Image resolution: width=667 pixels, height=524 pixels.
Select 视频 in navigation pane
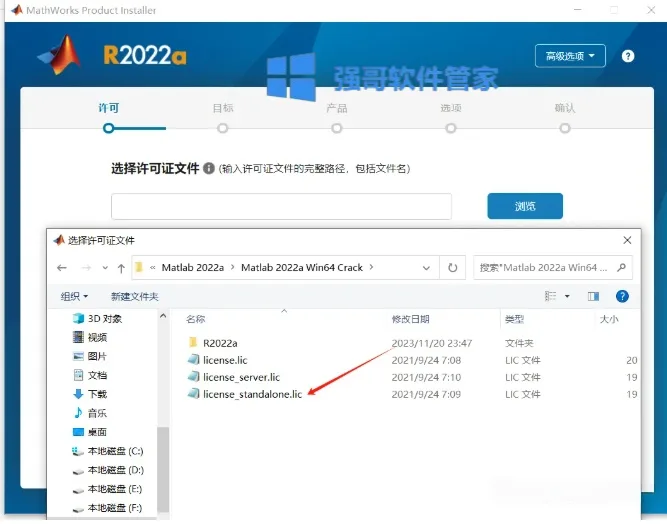click(x=90, y=337)
